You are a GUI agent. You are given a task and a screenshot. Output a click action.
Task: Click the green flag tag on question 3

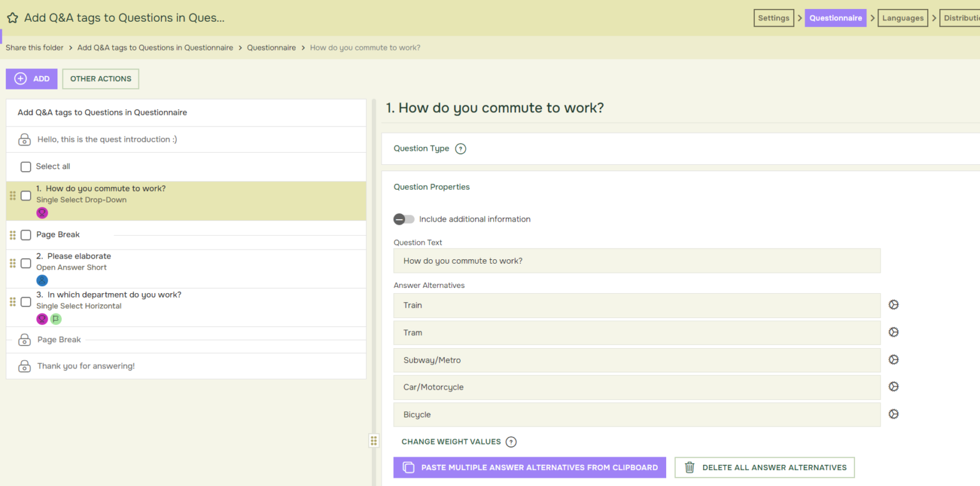pos(56,319)
